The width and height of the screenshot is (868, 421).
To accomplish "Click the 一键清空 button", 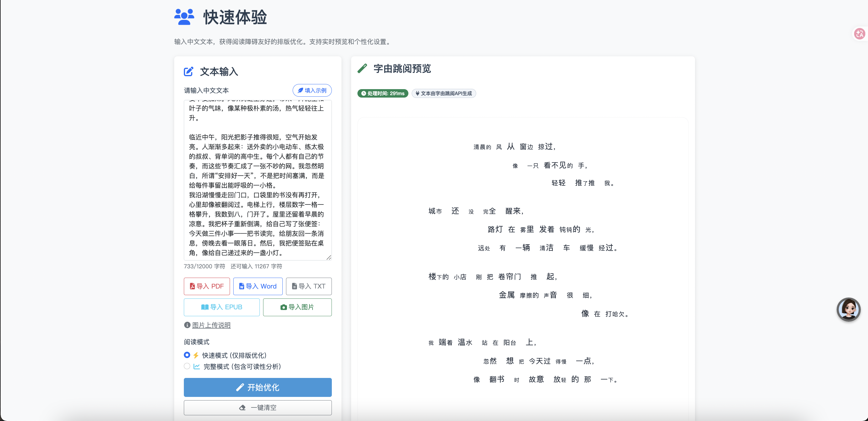I will 258,407.
